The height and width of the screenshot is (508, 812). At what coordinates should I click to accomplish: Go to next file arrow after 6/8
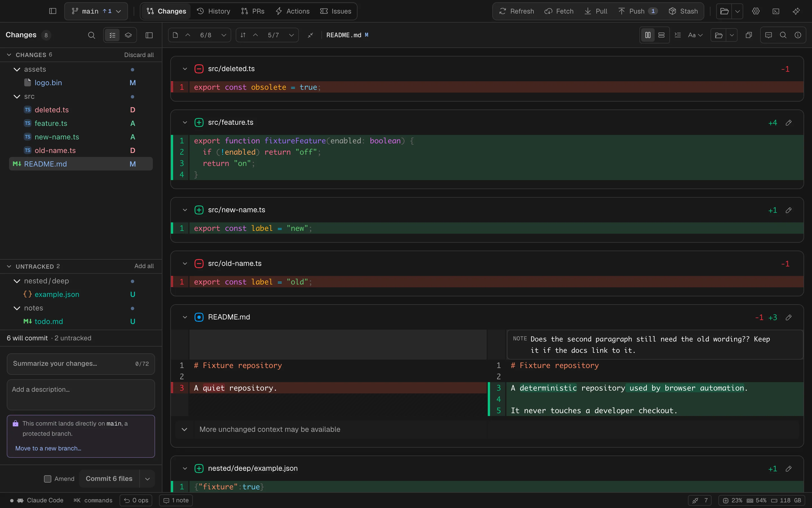point(224,35)
